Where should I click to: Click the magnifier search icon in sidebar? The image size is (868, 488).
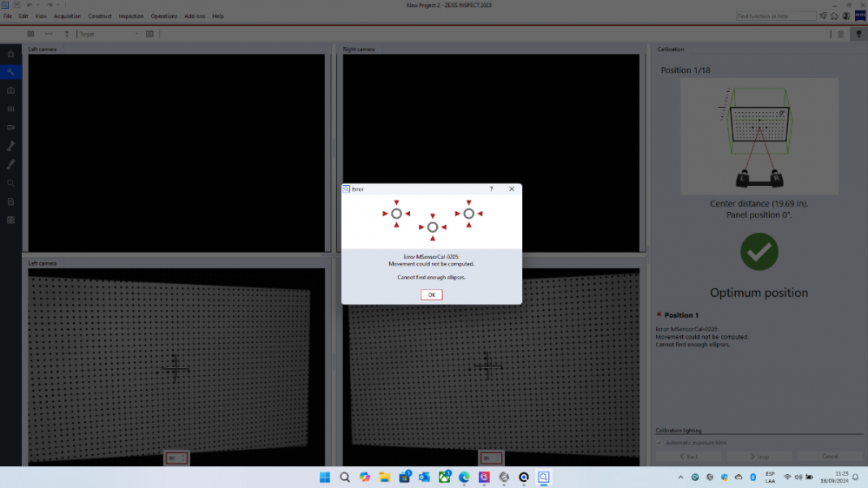click(10, 183)
